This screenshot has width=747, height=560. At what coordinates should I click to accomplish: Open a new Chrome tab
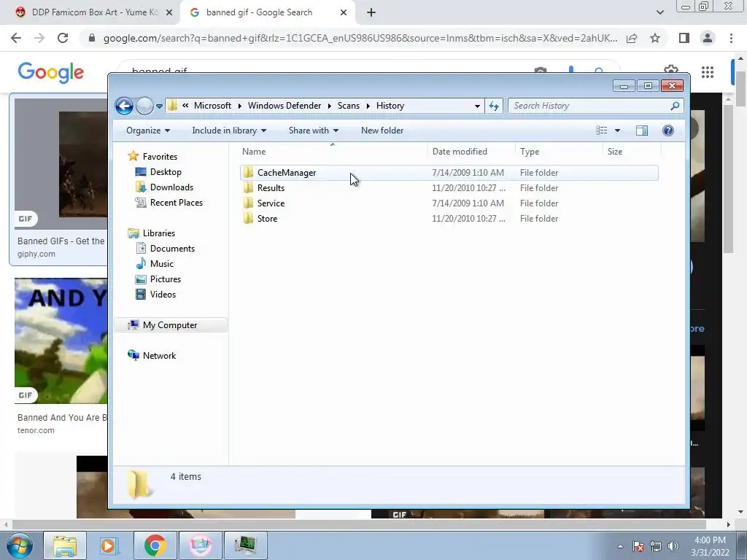371,12
